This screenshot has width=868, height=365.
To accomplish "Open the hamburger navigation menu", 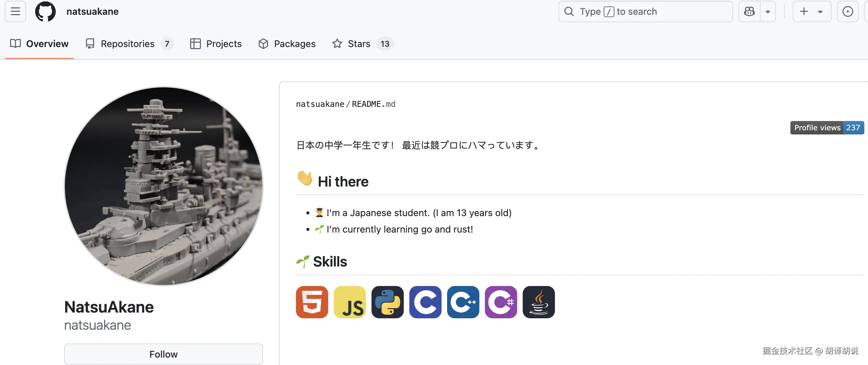I will click(x=15, y=11).
